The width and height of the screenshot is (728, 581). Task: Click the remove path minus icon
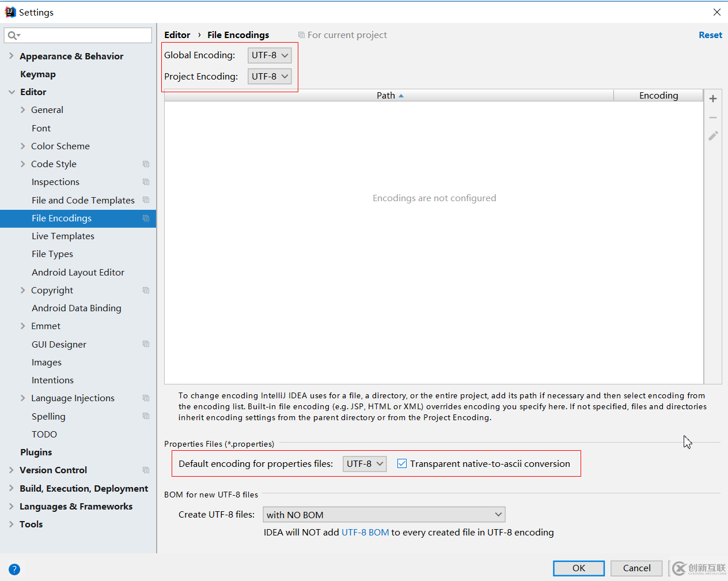[713, 118]
